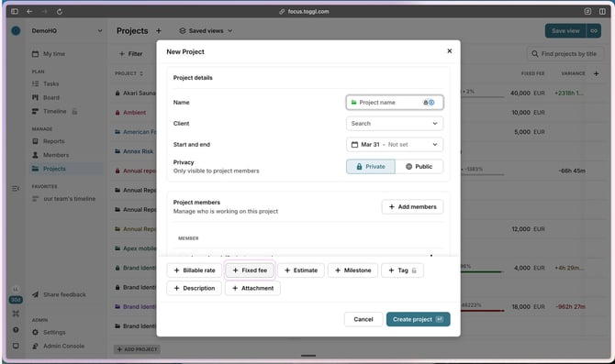615x364 pixels.
Task: Open Timeline in sidebar
Action: 54,111
